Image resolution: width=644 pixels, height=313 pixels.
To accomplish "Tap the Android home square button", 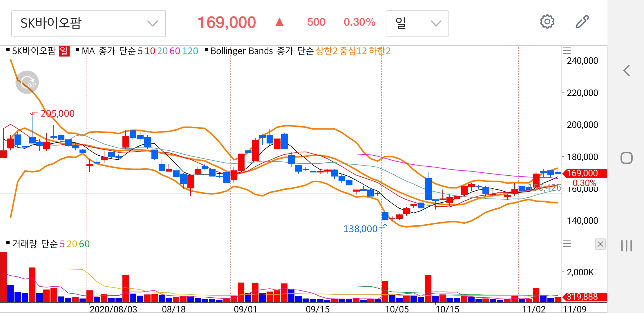I will click(627, 158).
